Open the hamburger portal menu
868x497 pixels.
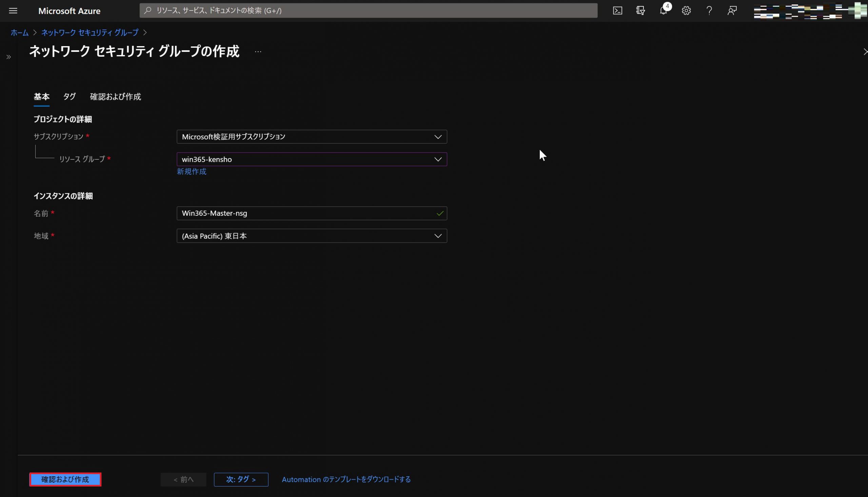point(13,11)
